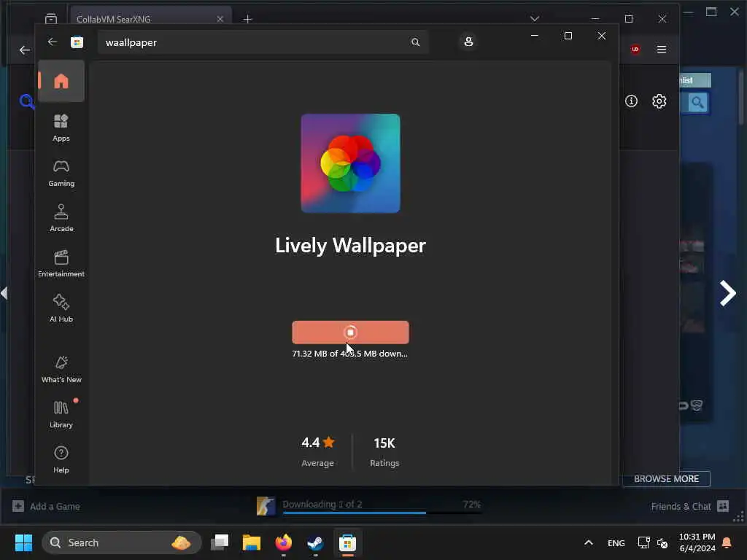Open Steam from taskbar
Viewport: 747px width, 560px height.
[315, 542]
